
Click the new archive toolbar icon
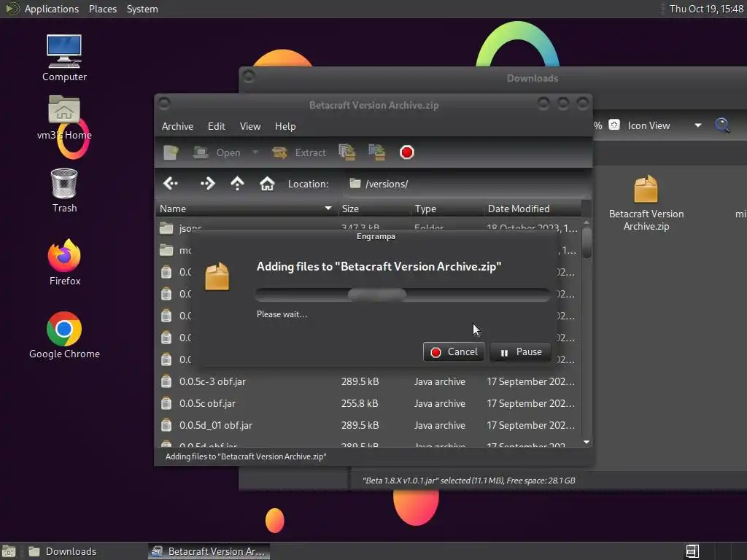171,152
